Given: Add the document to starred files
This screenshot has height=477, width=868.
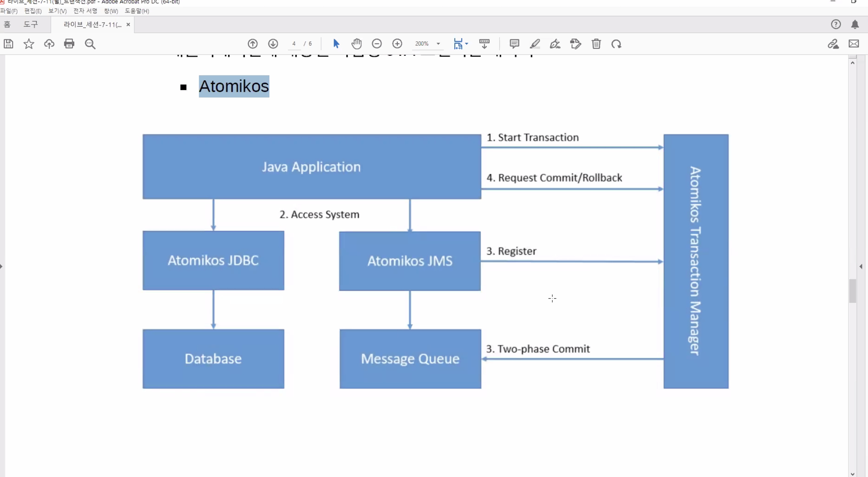Looking at the screenshot, I should tap(29, 44).
